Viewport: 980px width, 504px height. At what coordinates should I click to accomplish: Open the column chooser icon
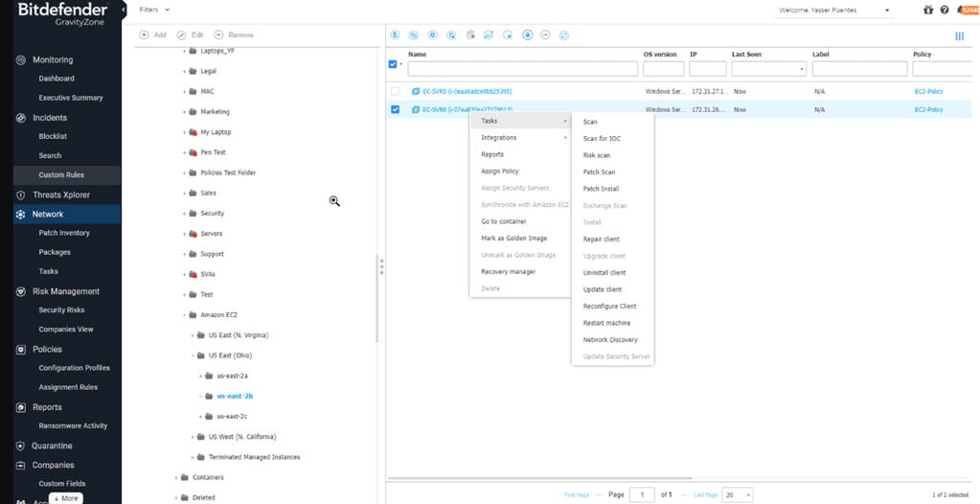[x=959, y=36]
